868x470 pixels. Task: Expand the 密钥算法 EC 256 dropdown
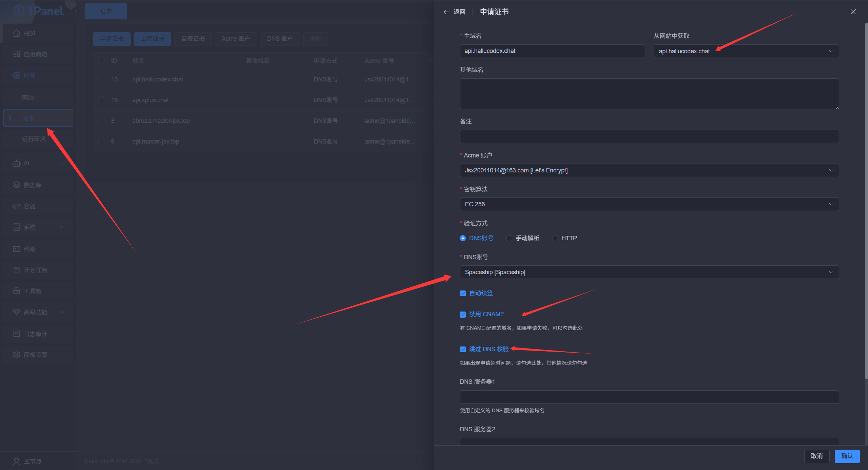649,204
